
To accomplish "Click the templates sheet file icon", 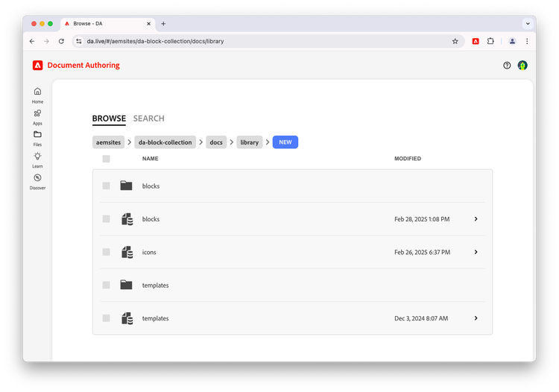I will (x=127, y=318).
